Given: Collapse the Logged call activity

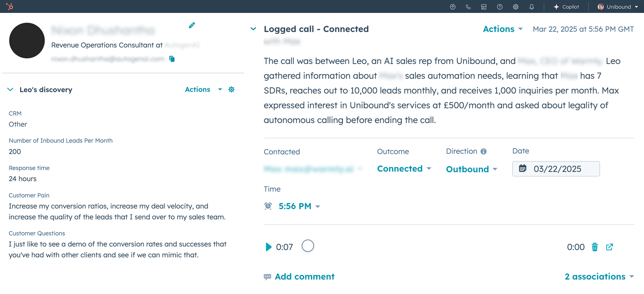Looking at the screenshot, I should [x=253, y=29].
